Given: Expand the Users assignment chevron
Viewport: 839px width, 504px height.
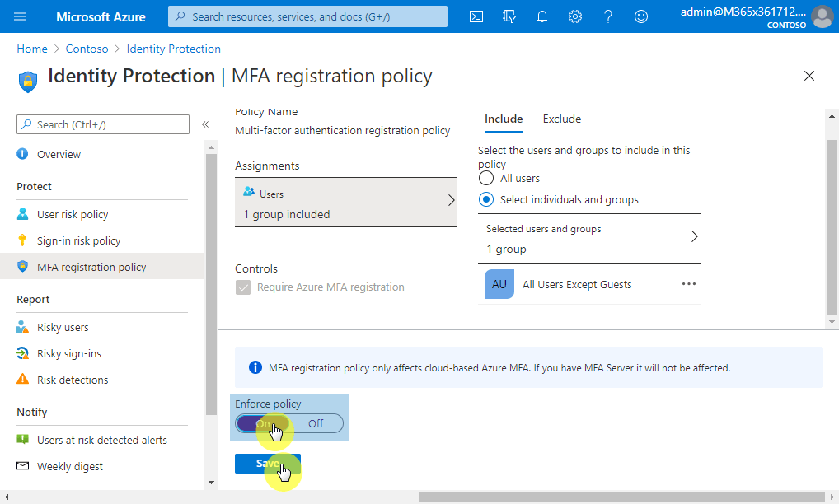Looking at the screenshot, I should pos(451,200).
